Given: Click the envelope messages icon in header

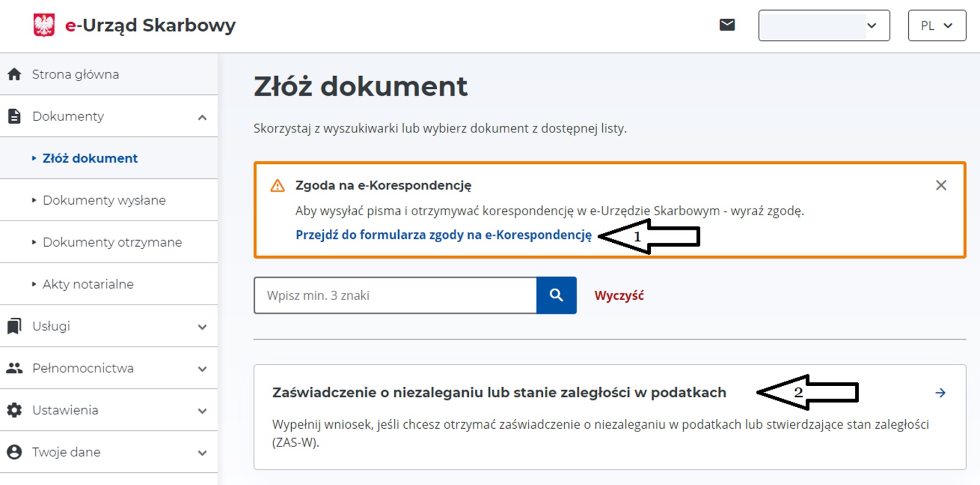Looking at the screenshot, I should click(727, 25).
